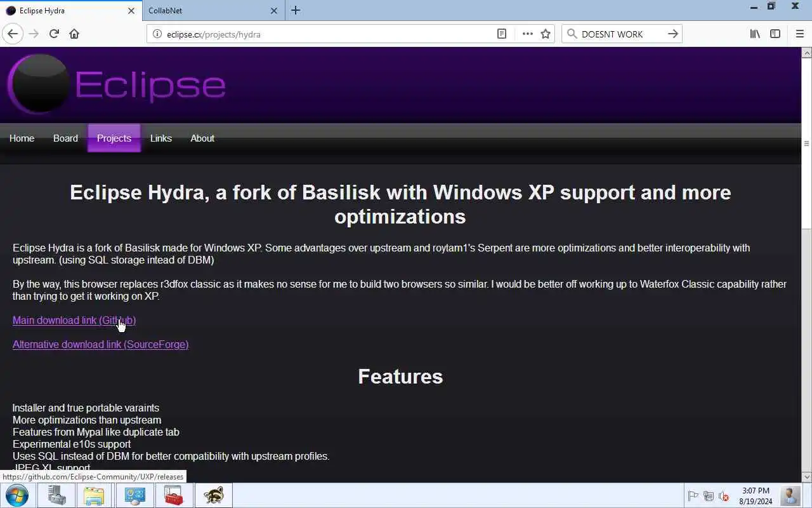
Task: Open Home in site navigation
Action: tap(22, 138)
